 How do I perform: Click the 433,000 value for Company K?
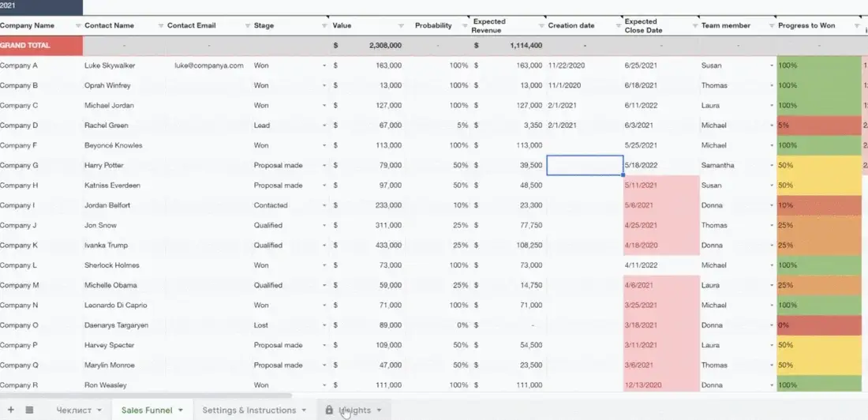pyautogui.click(x=367, y=245)
